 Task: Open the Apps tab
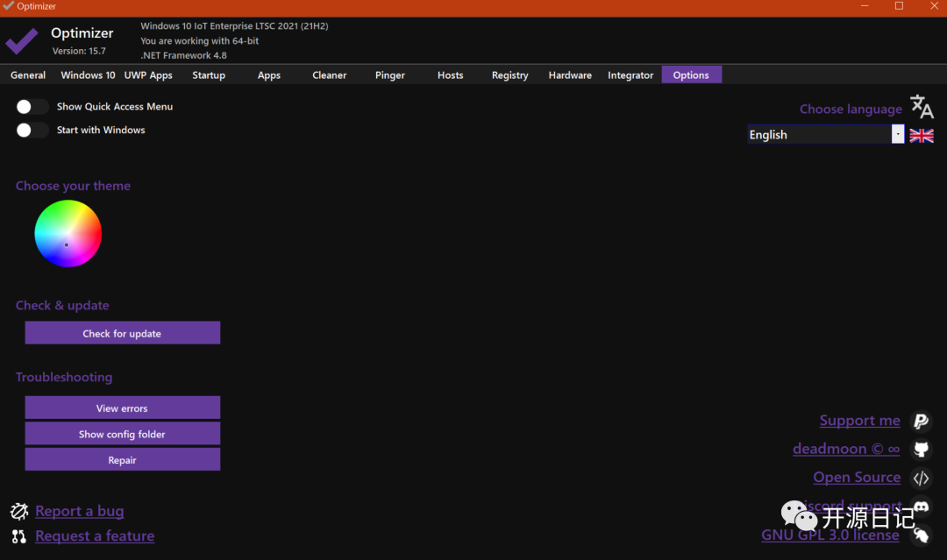269,74
